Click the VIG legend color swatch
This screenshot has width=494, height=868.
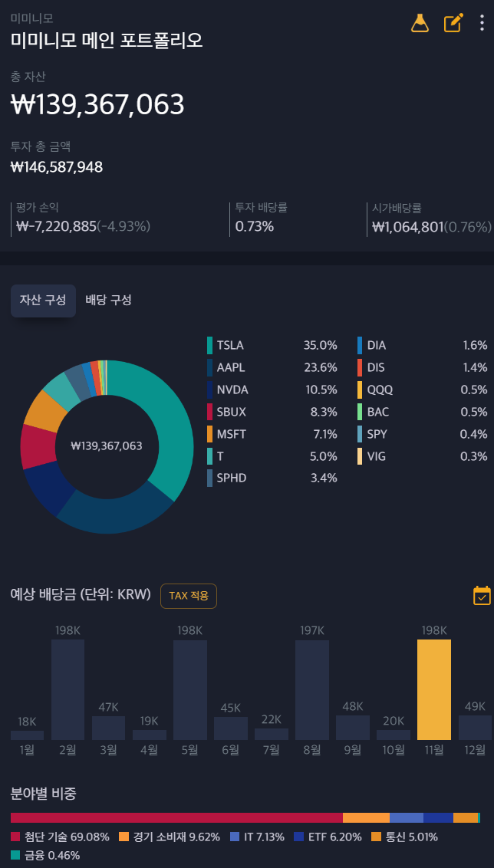(x=360, y=456)
